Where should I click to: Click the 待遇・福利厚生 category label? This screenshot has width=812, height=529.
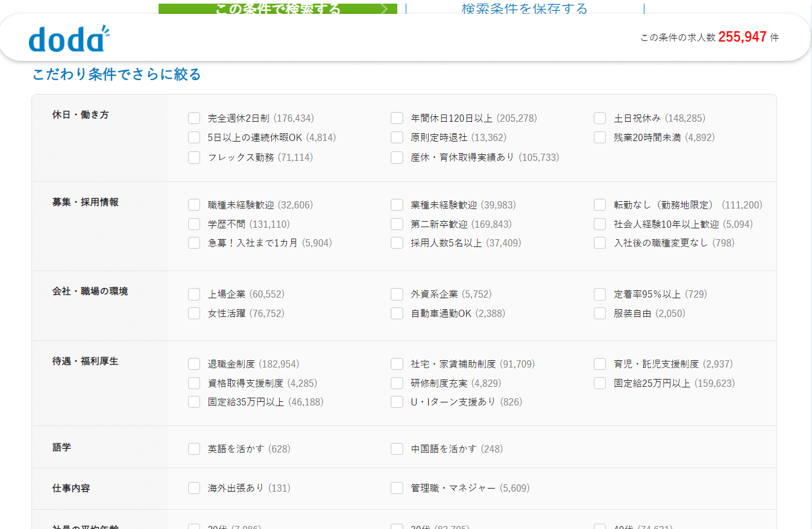click(x=86, y=361)
